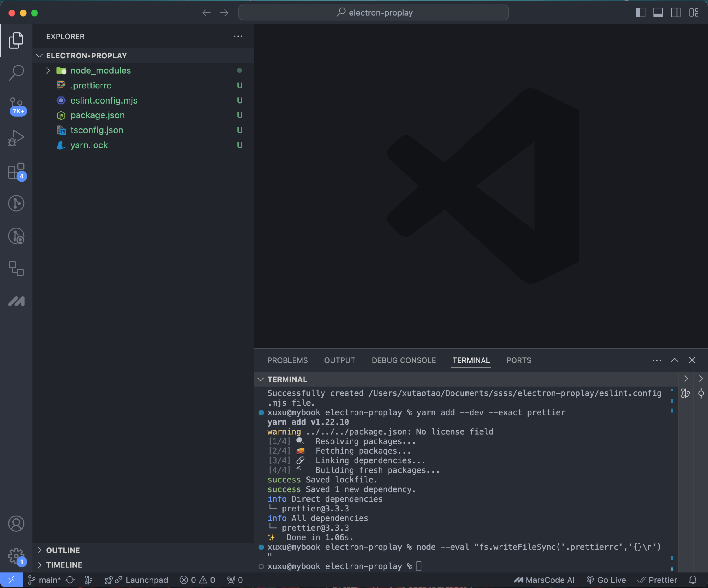Click the ports forwarded indicator showing 0
Image resolution: width=708 pixels, height=588 pixels.
point(235,580)
